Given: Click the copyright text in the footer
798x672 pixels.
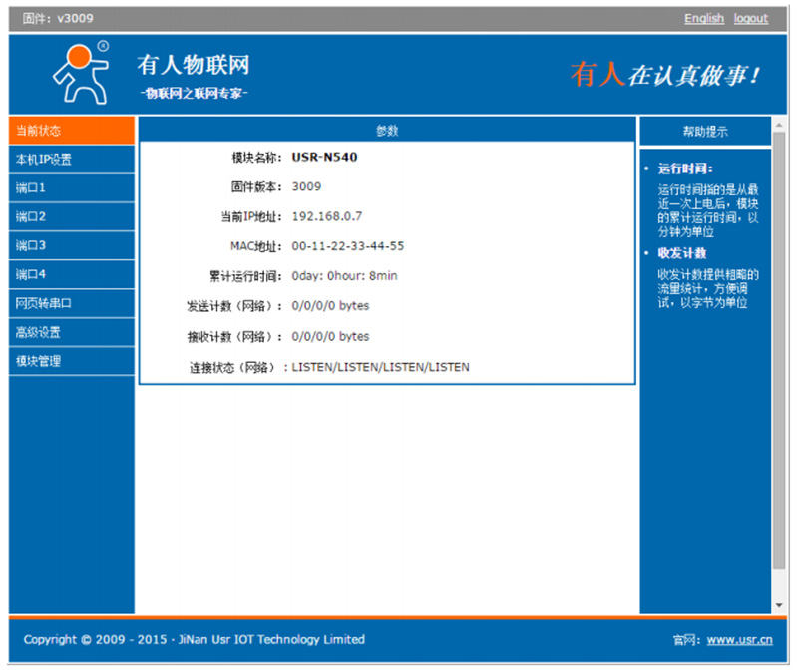Looking at the screenshot, I should pyautogui.click(x=194, y=639).
